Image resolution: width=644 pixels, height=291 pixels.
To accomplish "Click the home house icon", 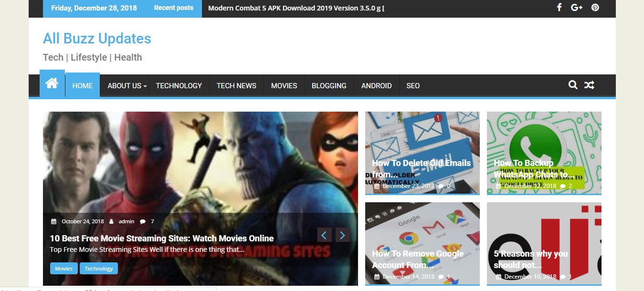I will [52, 84].
